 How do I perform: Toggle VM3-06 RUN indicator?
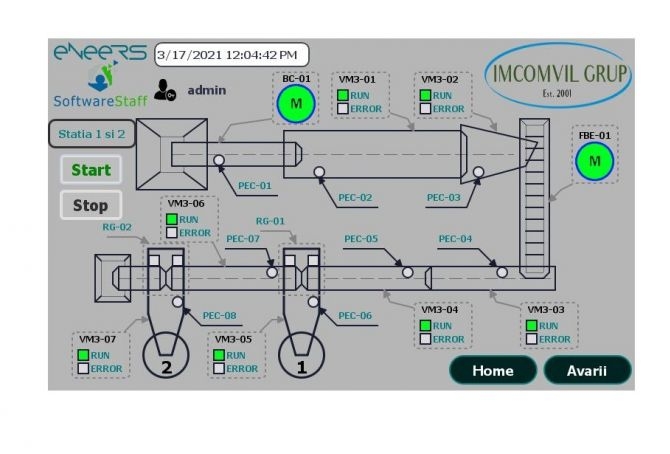(171, 219)
